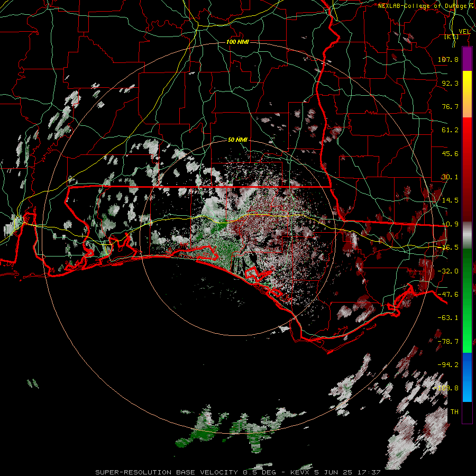Select the VEL legend title

click(464, 32)
